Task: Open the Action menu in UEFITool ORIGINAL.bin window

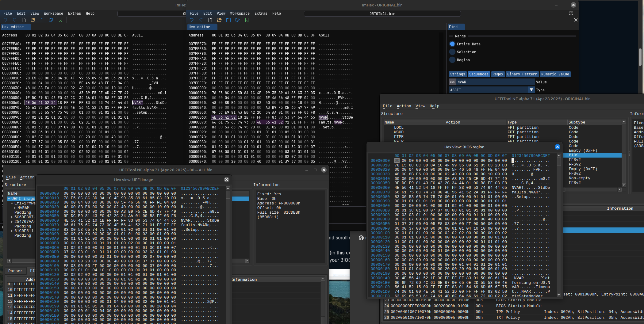Action: click(404, 106)
